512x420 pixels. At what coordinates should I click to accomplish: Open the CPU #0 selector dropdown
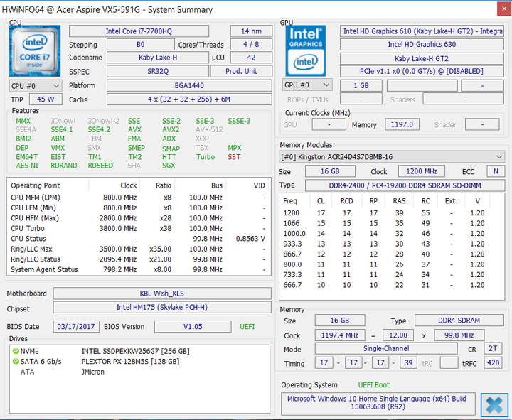click(34, 85)
